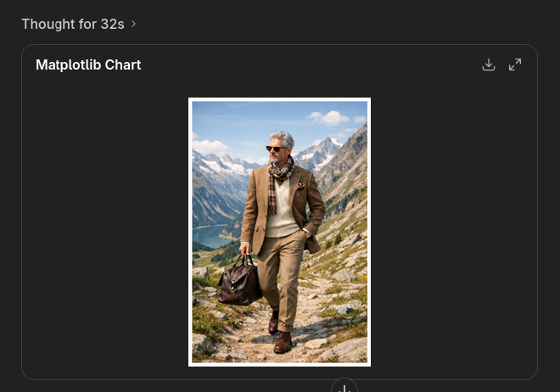Viewport: 560px width, 392px height.
Task: Click the man's brown leather shoes
Action: click(283, 341)
